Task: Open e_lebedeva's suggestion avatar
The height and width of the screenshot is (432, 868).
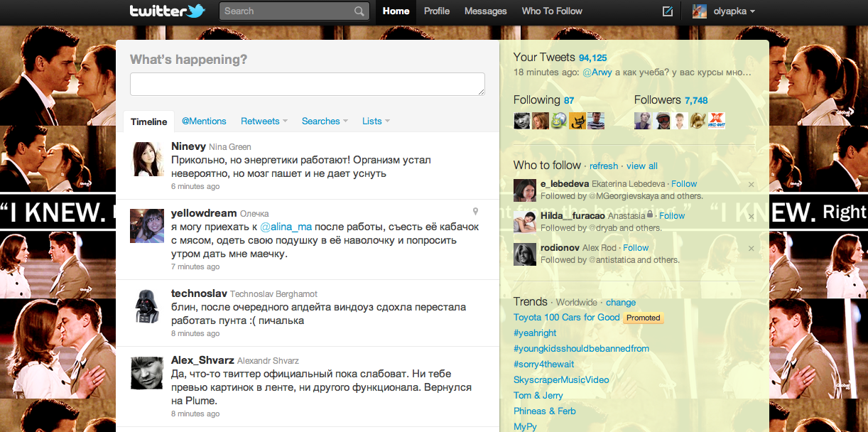Action: click(x=524, y=190)
